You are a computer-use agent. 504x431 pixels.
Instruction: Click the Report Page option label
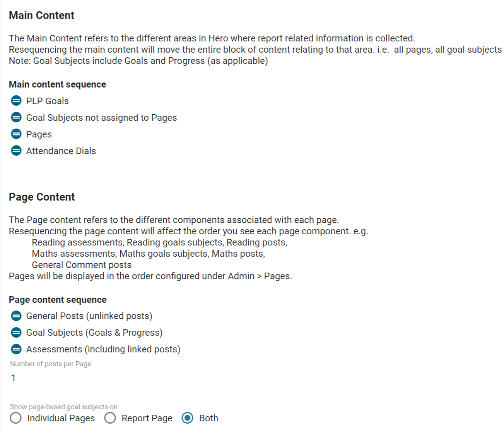[x=147, y=418]
